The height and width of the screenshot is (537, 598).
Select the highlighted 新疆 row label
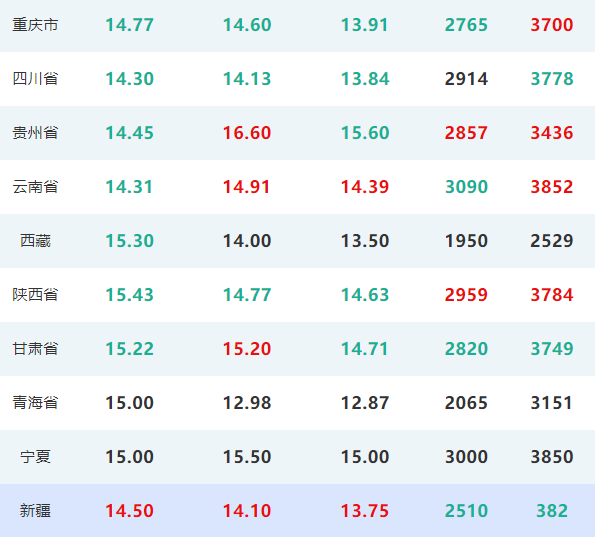(x=35, y=511)
